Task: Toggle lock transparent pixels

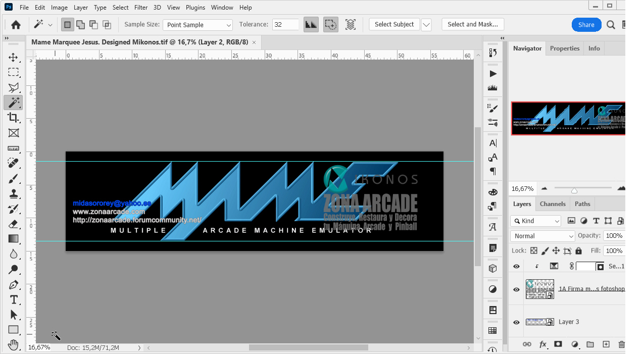Action: point(534,250)
